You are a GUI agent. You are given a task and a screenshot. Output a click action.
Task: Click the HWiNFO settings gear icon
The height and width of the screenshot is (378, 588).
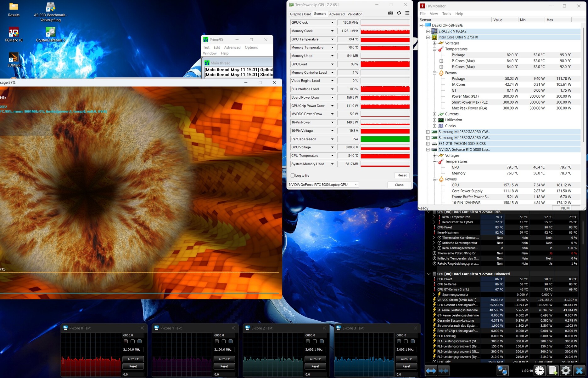pyautogui.click(x=566, y=371)
